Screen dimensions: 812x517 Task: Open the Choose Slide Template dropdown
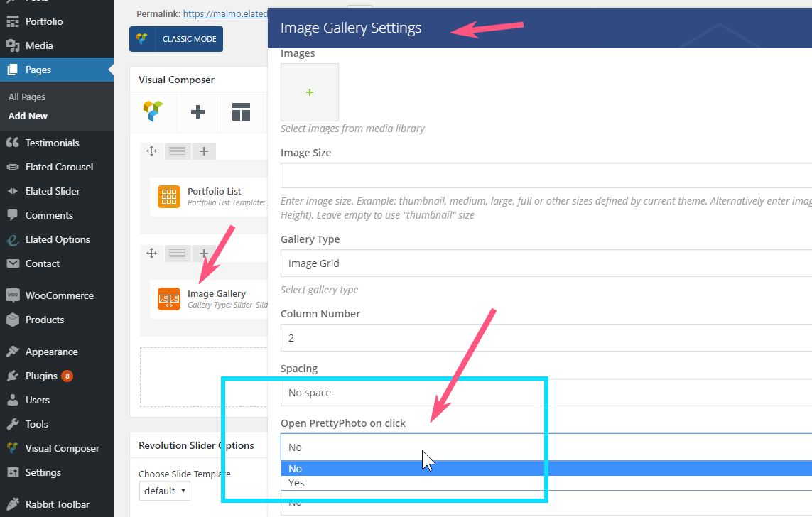click(165, 491)
